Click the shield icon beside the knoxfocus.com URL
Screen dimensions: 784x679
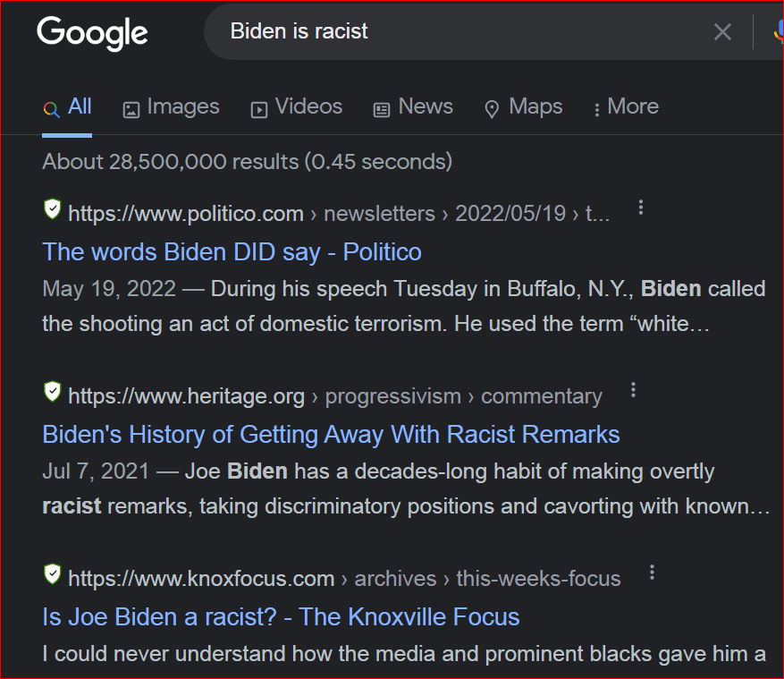click(x=53, y=574)
